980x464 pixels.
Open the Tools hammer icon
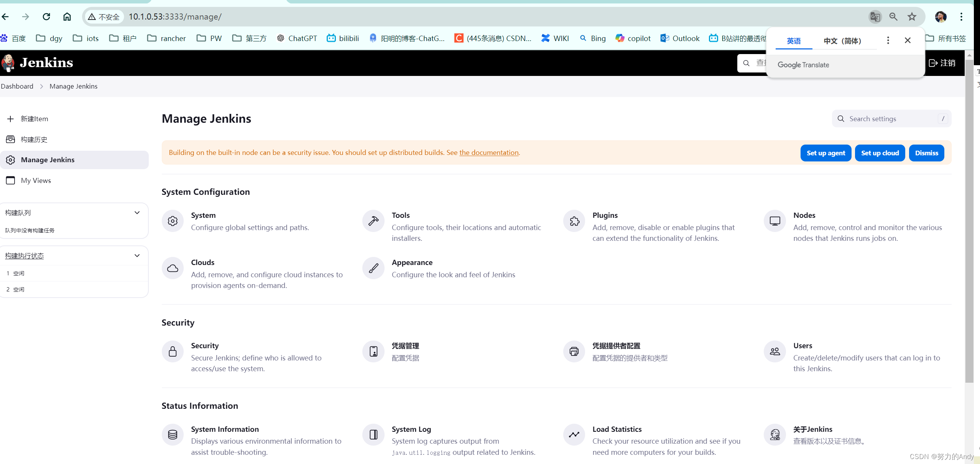tap(373, 221)
